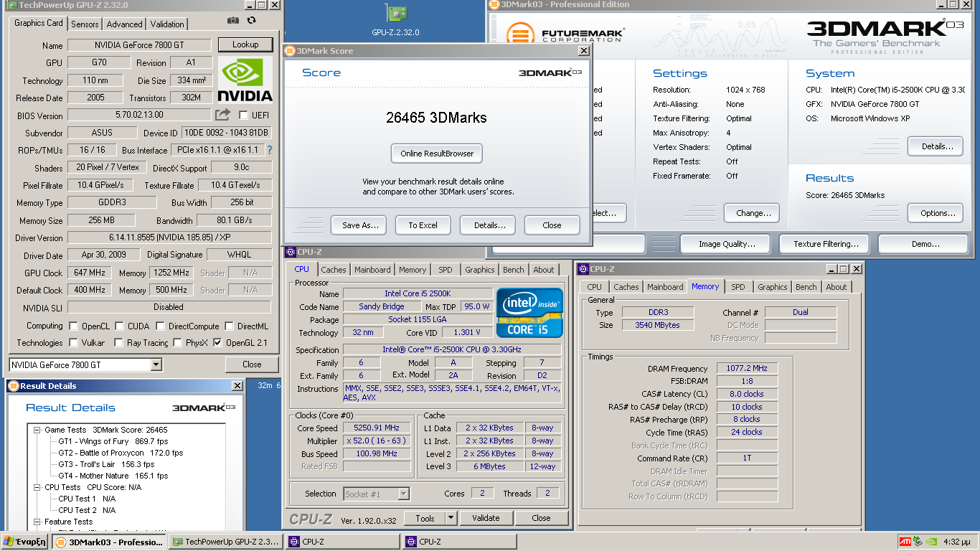
Task: Click the ATI tray icon in system tray
Action: 905,542
